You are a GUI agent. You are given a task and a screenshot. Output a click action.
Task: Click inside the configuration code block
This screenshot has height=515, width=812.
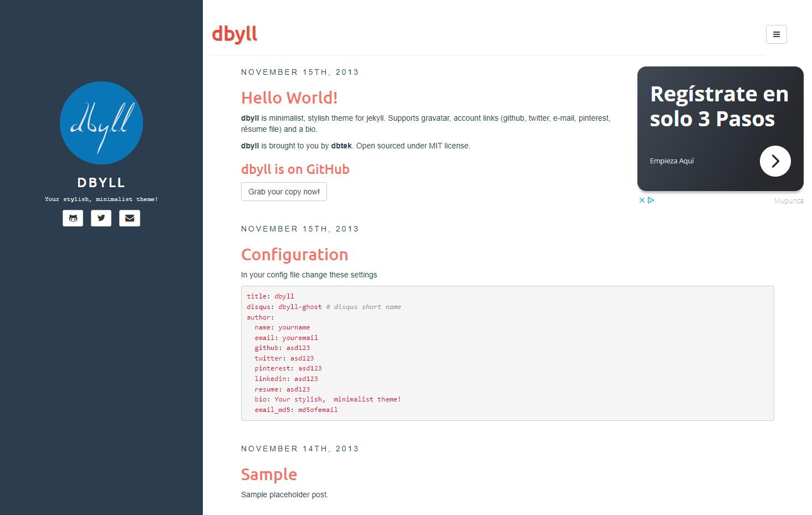point(507,353)
